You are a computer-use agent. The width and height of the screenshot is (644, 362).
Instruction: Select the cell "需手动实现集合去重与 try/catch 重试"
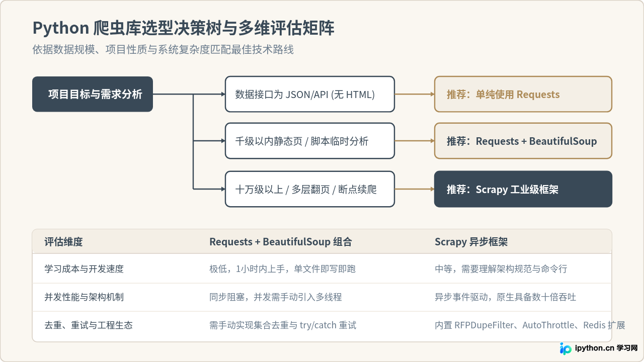click(283, 325)
